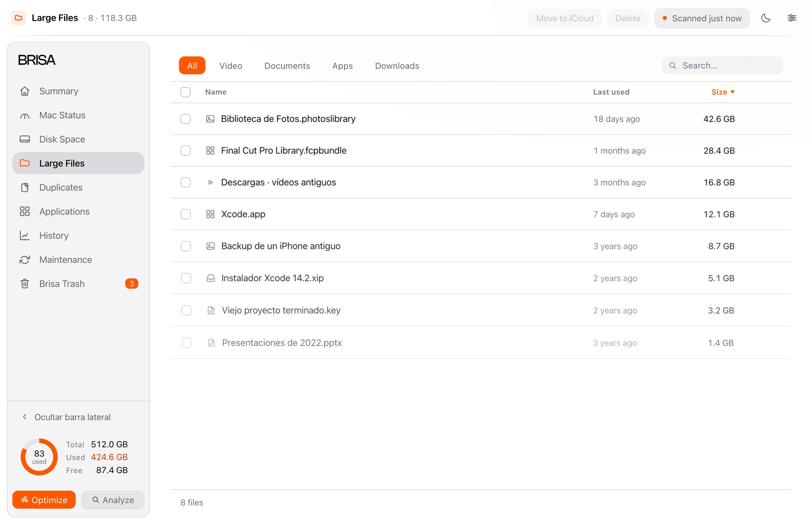Click app icon beside Final Cut Pro Library
This screenshot has height=523, width=812.
210,151
